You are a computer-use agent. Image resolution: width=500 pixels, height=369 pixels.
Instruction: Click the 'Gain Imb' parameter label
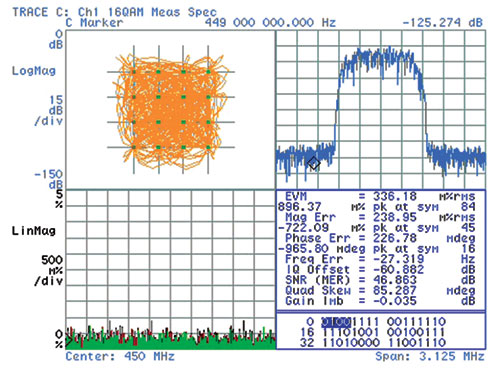(x=314, y=301)
